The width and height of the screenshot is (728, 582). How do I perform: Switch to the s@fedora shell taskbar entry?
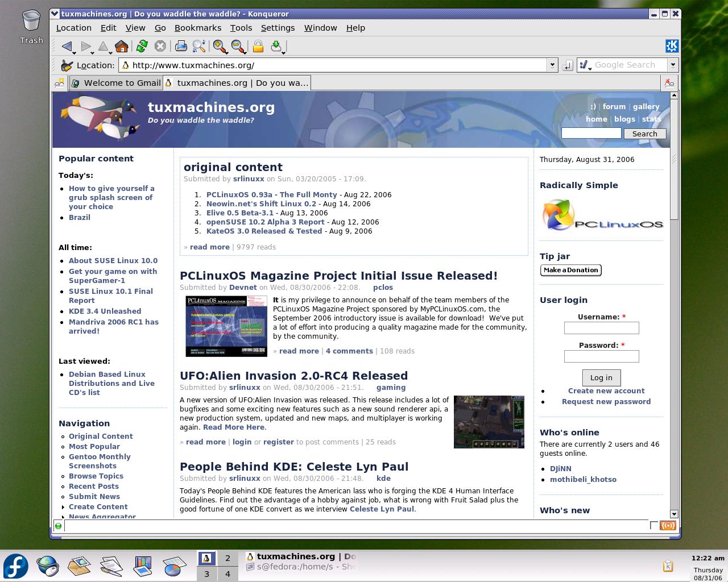pyautogui.click(x=301, y=567)
